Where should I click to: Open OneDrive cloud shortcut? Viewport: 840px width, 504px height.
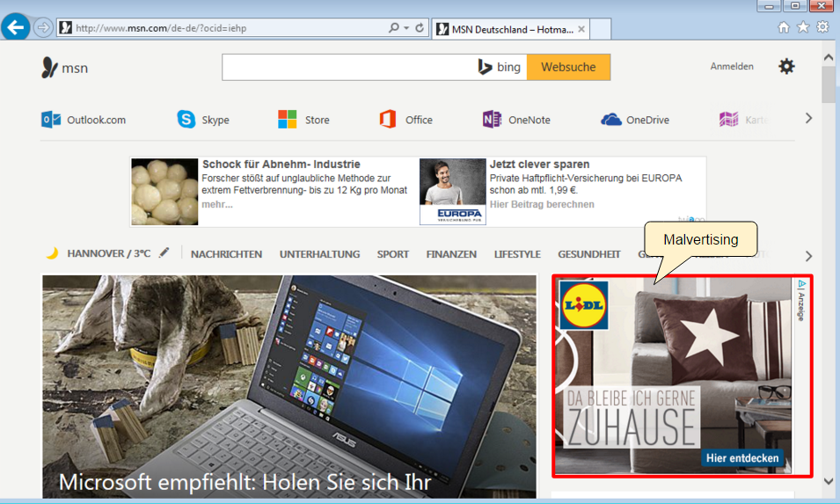(611, 120)
